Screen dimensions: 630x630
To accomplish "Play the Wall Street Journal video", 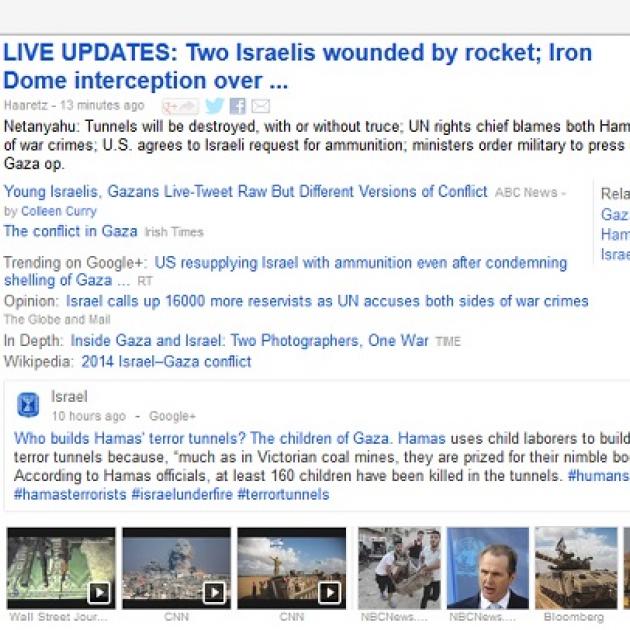I will (61, 568).
